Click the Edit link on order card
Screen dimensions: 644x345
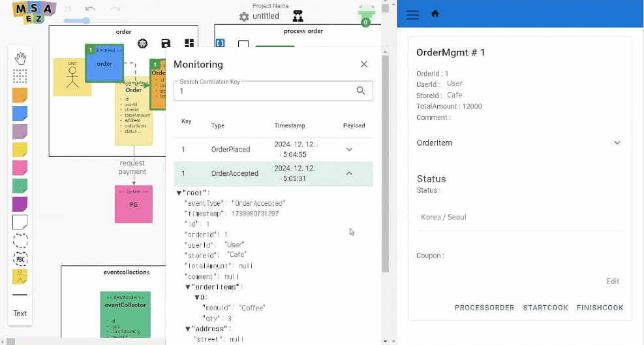pos(612,281)
